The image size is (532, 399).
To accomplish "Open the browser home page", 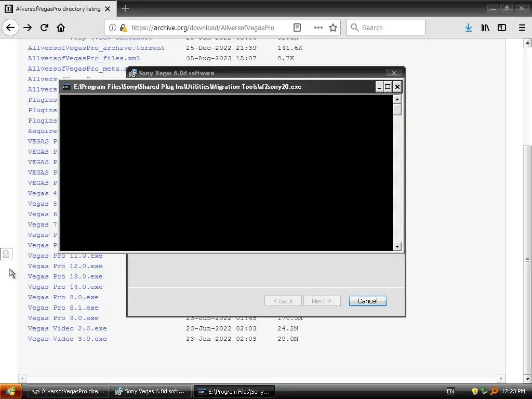I will coord(61,28).
